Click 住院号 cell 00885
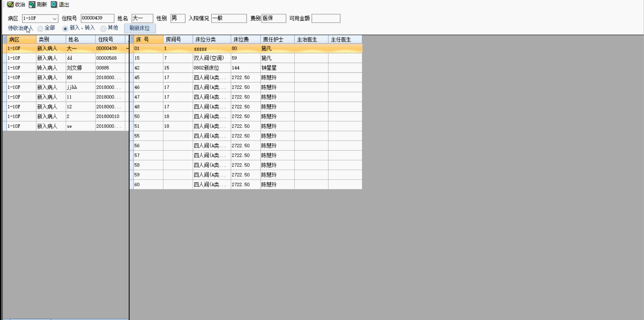Screen dimensions: 644x320 click(x=110, y=68)
